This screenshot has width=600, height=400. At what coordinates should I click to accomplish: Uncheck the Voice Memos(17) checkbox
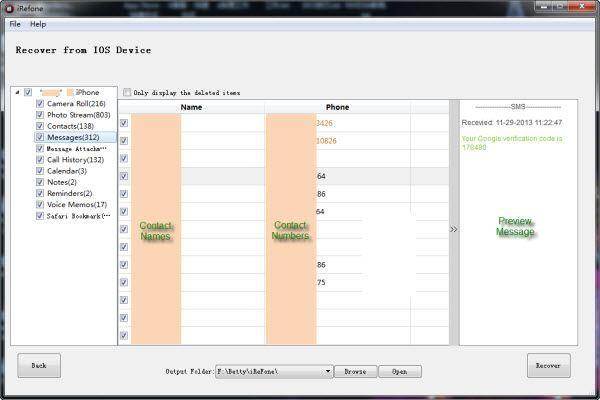click(40, 204)
